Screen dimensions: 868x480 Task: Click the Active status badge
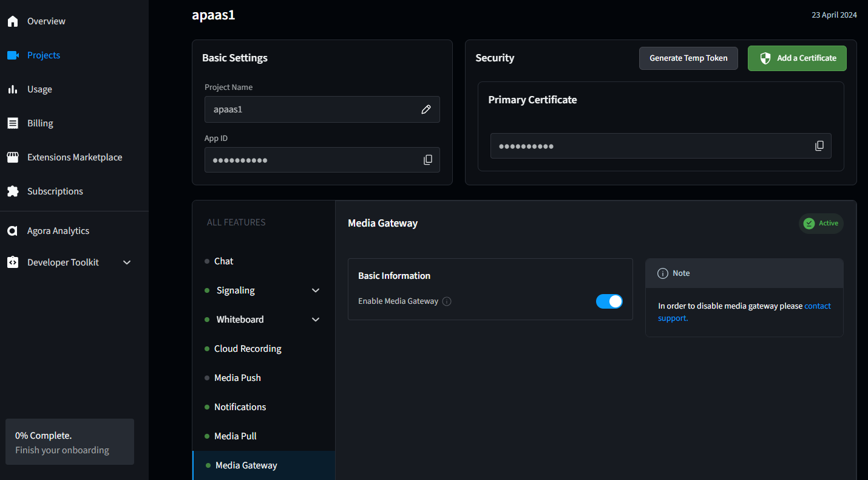821,224
